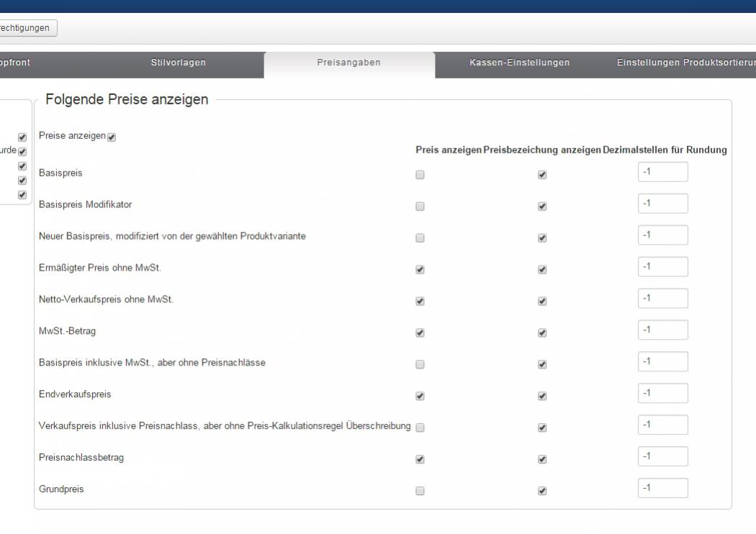Uncheck 'Preisbezeichung anzeigen' for Basispreis
The image size is (756, 534).
click(542, 174)
